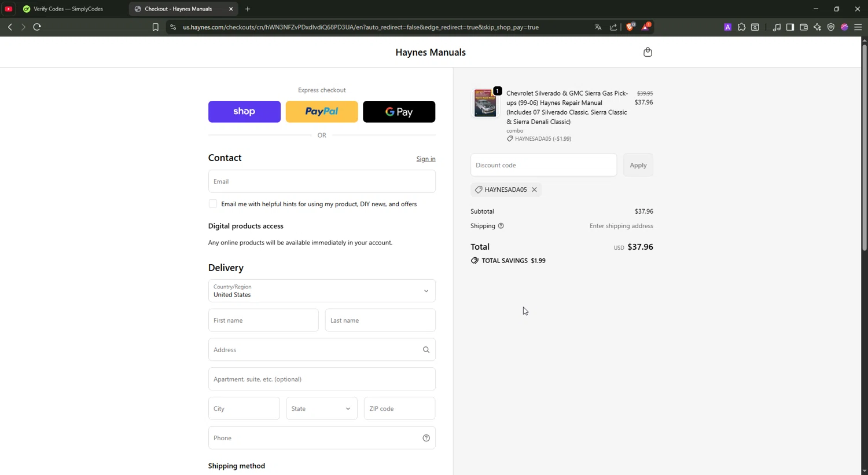Click the browser back arrow
Viewport: 868px width, 475px height.
pos(10,27)
